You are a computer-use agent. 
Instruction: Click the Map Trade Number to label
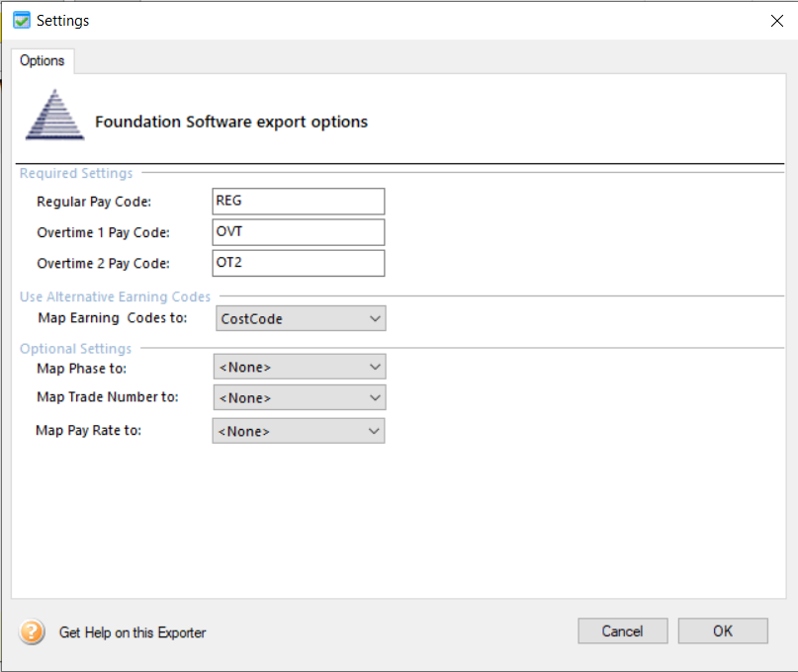tap(108, 397)
